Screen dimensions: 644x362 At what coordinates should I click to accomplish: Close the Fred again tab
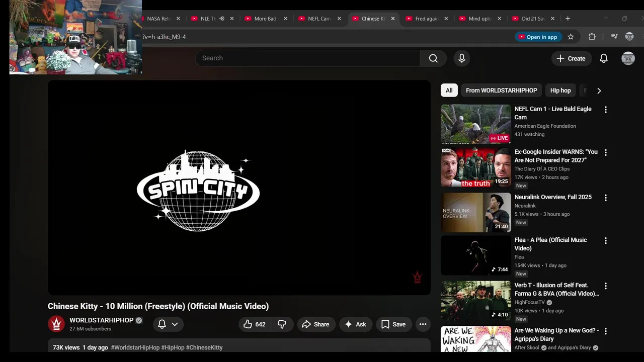[446, 19]
